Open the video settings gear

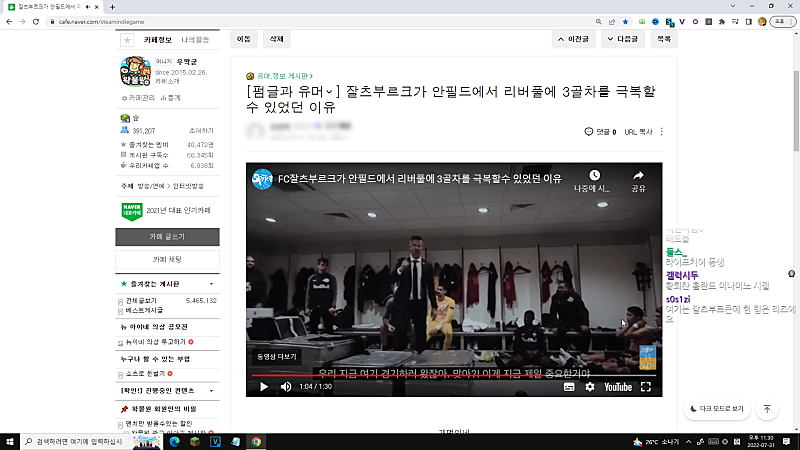coord(590,387)
